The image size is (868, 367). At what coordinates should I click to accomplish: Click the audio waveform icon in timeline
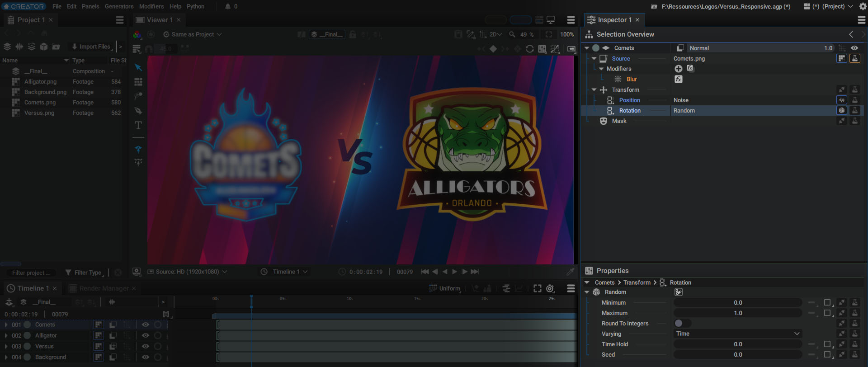[112, 302]
